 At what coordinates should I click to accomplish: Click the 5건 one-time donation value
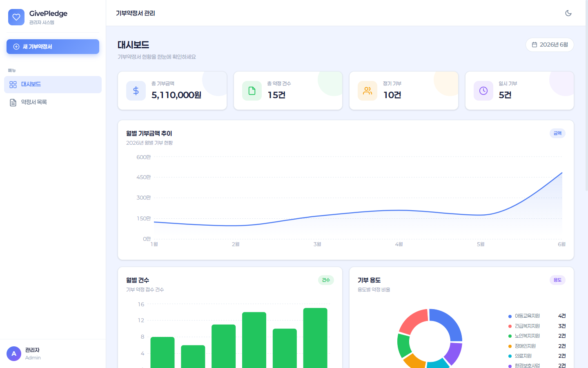coord(505,95)
